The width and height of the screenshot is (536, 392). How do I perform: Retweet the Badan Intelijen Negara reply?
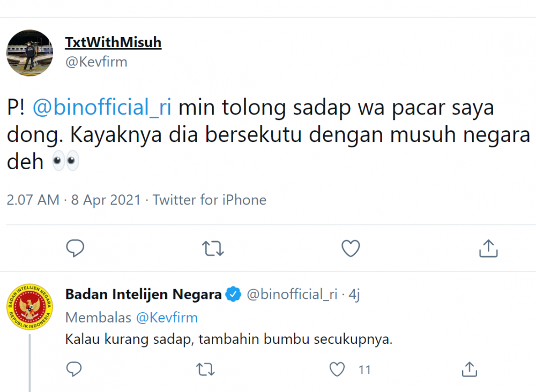click(205, 369)
